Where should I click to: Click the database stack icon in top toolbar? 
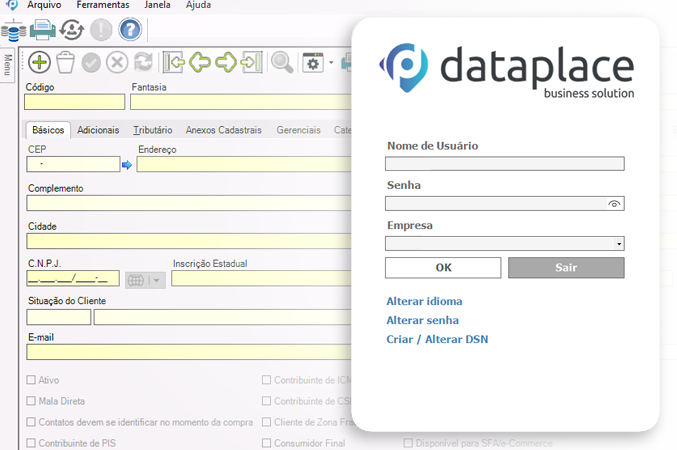pyautogui.click(x=13, y=30)
